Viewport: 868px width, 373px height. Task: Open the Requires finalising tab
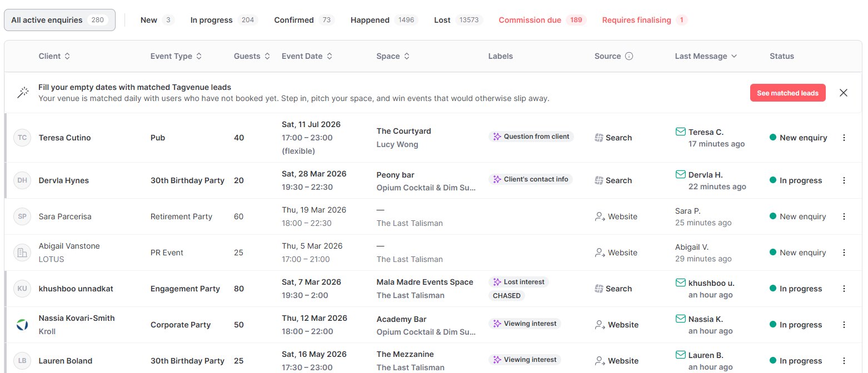645,20
